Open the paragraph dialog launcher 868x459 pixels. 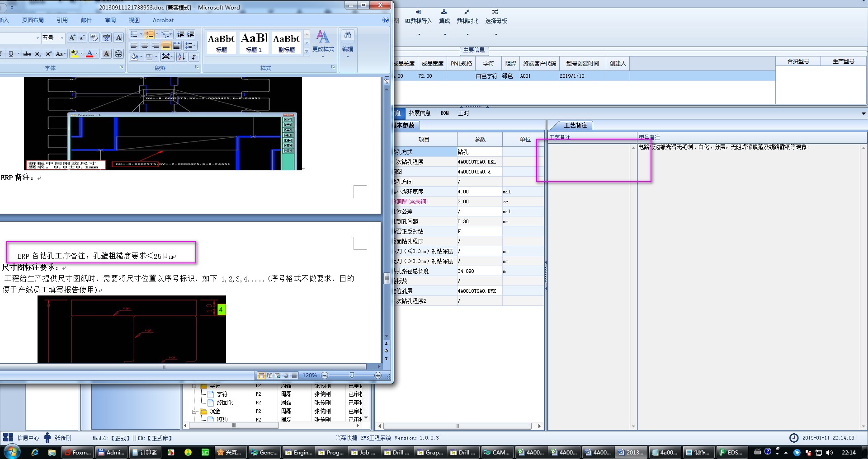click(197, 67)
